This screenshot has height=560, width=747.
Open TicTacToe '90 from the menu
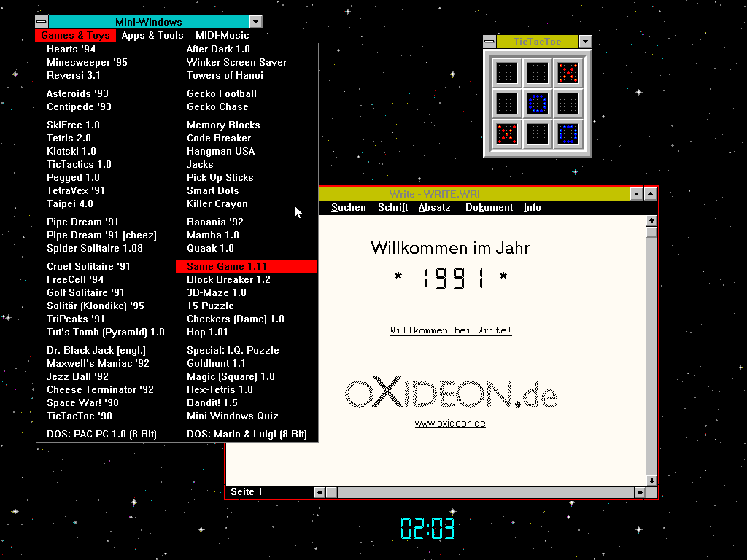[x=79, y=416]
